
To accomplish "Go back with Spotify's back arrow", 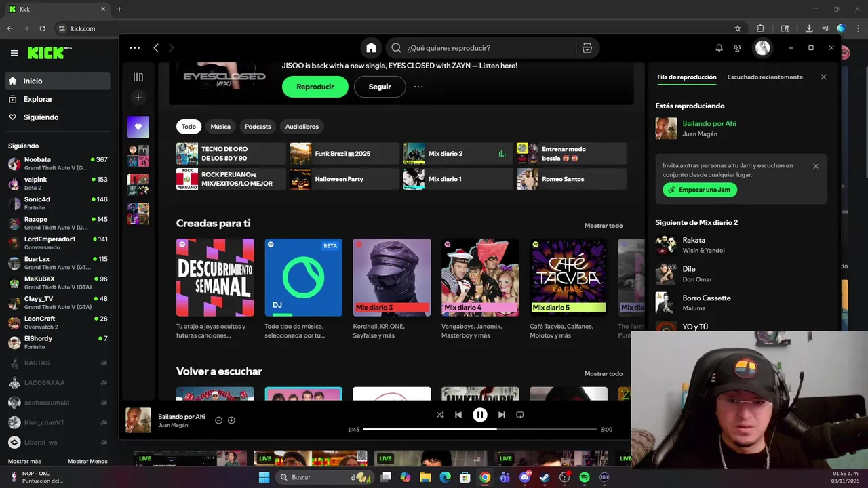I will click(x=156, y=48).
